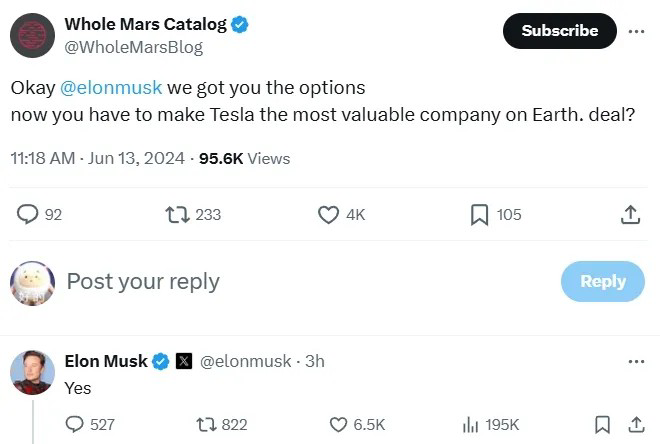The width and height of the screenshot is (660, 444).
Task: Reply to the Whole Mars Catalog post
Action: coord(29,214)
